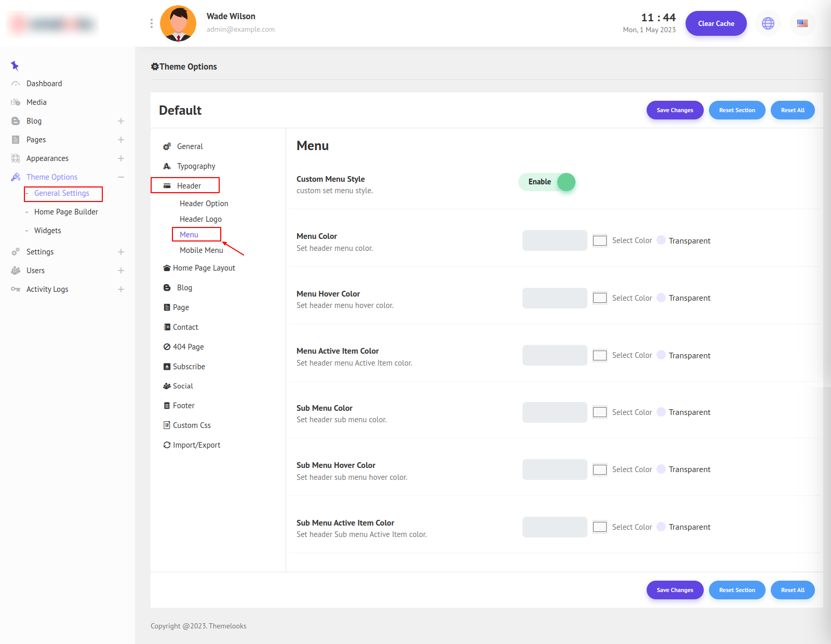Image resolution: width=831 pixels, height=644 pixels.
Task: Expand the Settings plus in sidebar
Action: coord(121,252)
